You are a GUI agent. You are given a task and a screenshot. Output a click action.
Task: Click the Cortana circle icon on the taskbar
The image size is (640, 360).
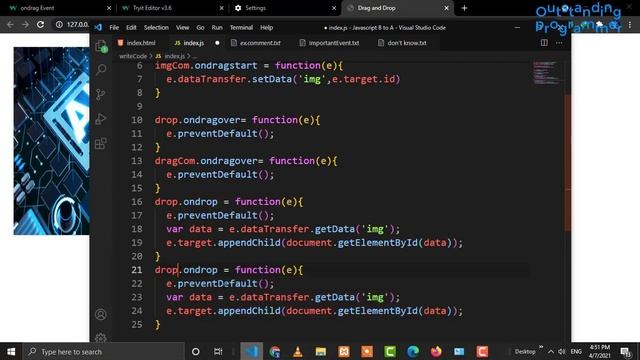point(196,351)
